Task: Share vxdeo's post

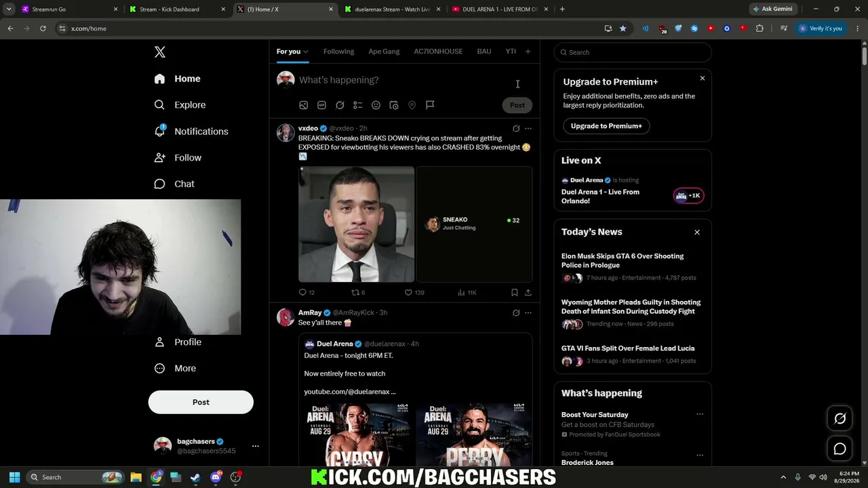Action: pos(528,292)
